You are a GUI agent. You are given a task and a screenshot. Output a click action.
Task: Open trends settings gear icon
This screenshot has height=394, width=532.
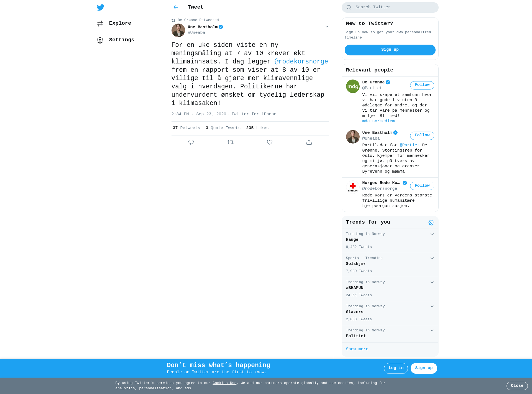[x=431, y=222]
